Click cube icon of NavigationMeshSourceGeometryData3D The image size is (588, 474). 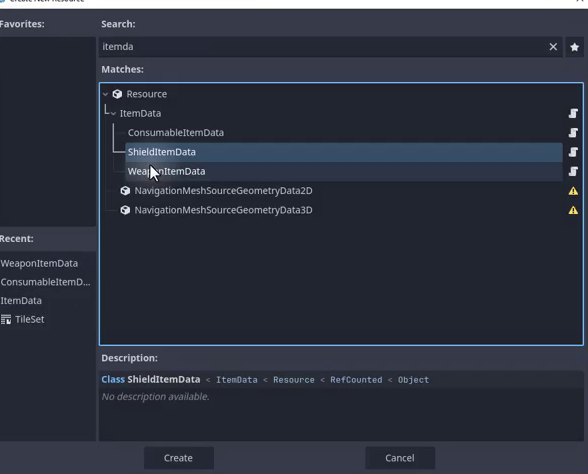pyautogui.click(x=125, y=210)
